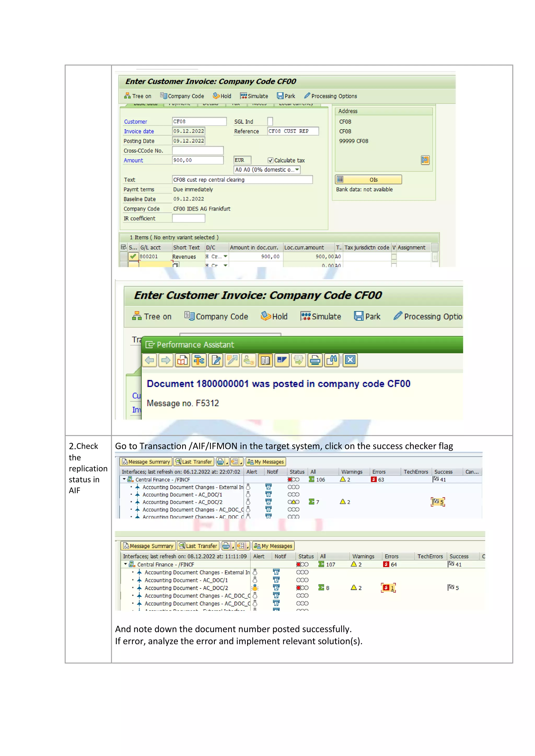Click the Simulate icon in the top toolbar
Image resolution: width=535 pixels, height=756 pixels.
pos(243,96)
